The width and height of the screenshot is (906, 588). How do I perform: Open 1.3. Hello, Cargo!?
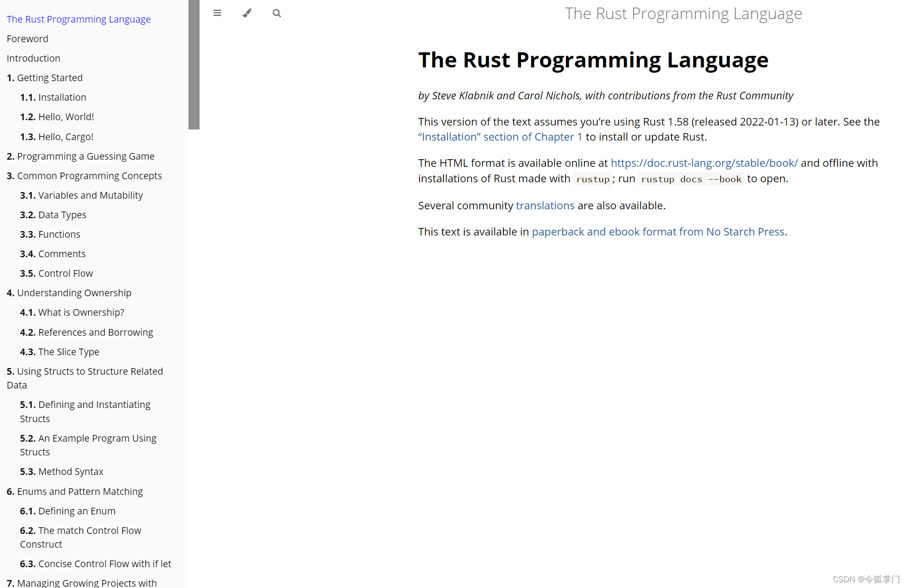(57, 137)
